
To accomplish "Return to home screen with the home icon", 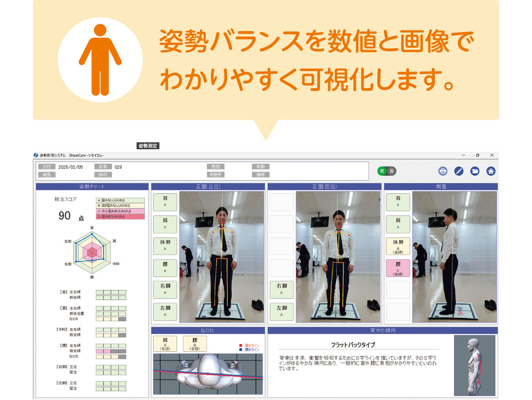I will [x=491, y=171].
